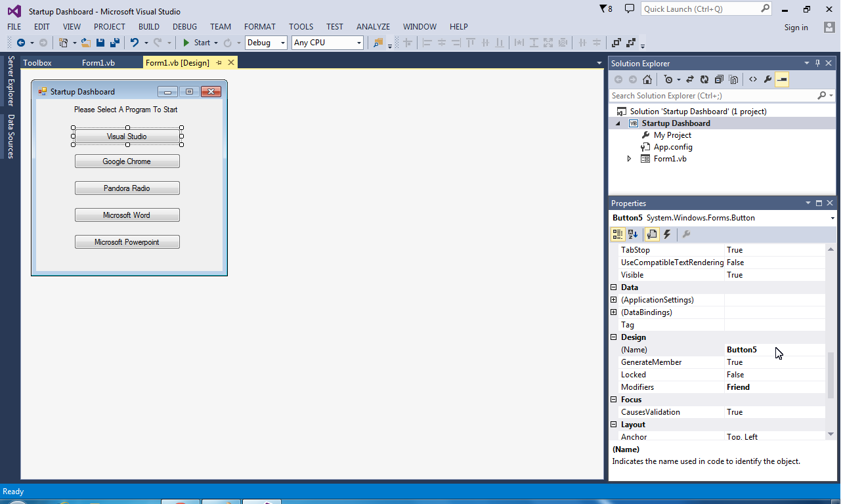Image resolution: width=841 pixels, height=504 pixels.
Task: Toggle Categorized view in Properties panel
Action: click(x=618, y=234)
